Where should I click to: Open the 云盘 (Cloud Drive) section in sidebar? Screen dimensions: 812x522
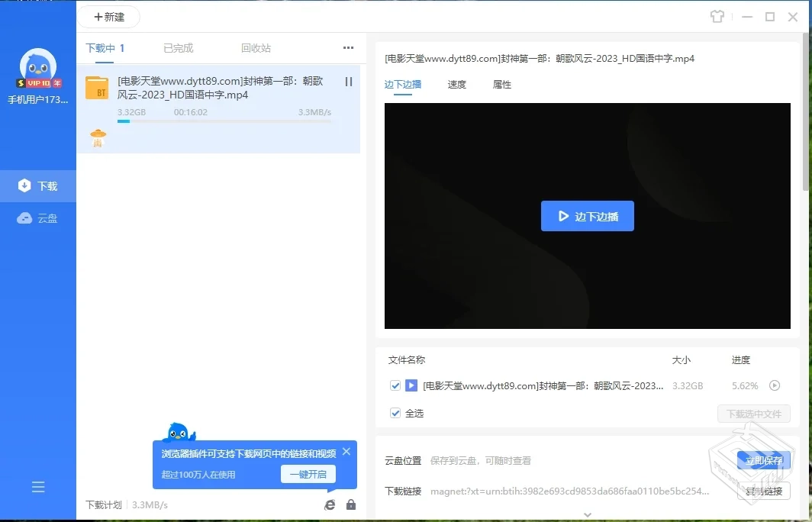[x=38, y=218]
